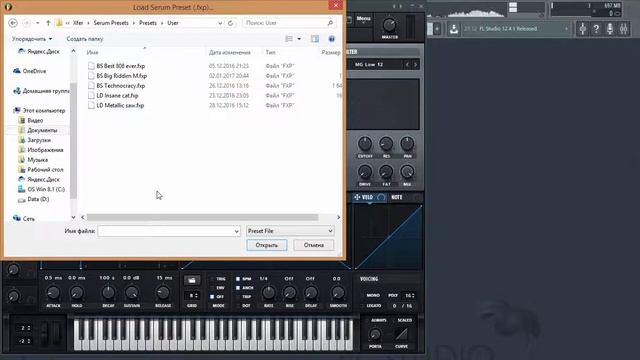Click the filter Res knob
The image size is (640, 360).
tap(386, 143)
